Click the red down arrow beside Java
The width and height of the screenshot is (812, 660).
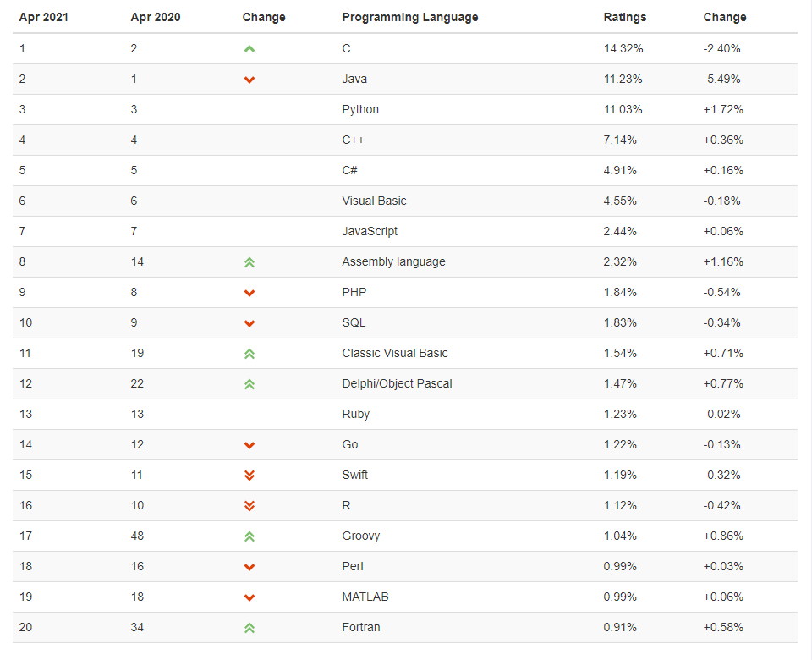(249, 80)
